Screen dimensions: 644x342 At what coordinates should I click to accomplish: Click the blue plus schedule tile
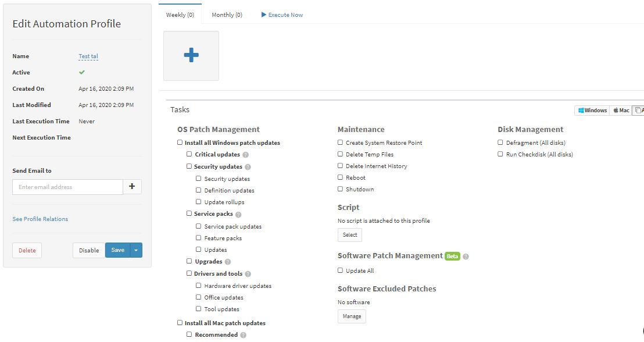[x=191, y=55]
